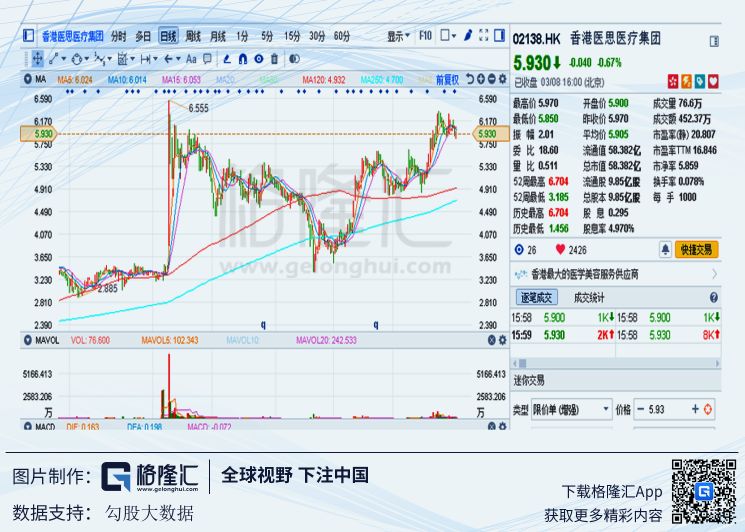745x532 pixels.
Task: Open MA indicator settings gear
Action: point(502,79)
